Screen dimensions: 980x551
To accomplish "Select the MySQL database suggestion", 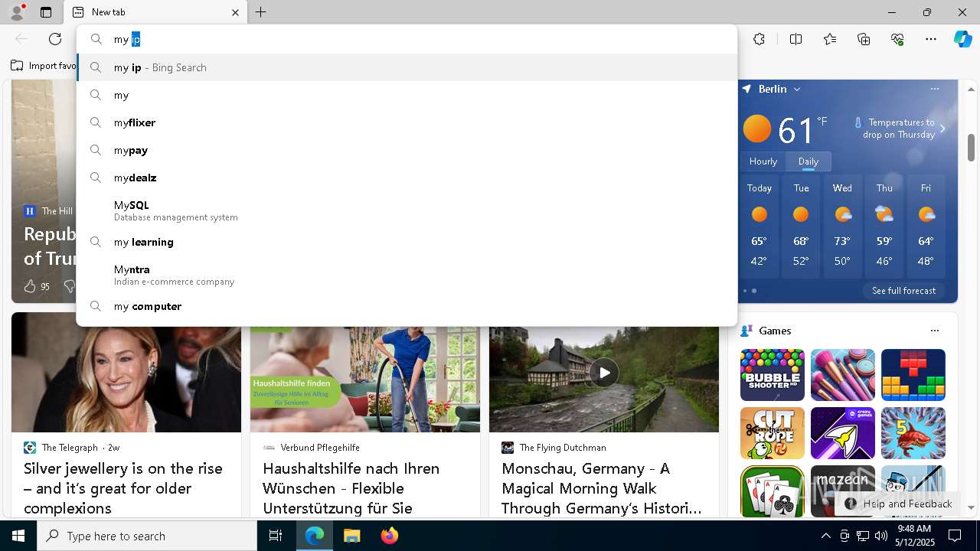I will [407, 210].
